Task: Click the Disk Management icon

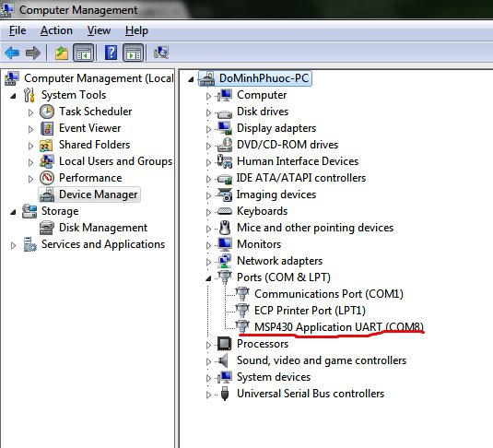Action: [x=47, y=228]
